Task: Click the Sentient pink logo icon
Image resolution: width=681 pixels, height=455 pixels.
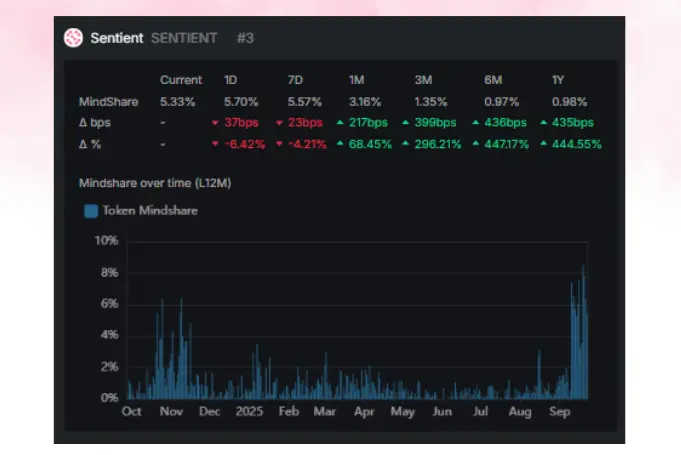Action: [73, 38]
